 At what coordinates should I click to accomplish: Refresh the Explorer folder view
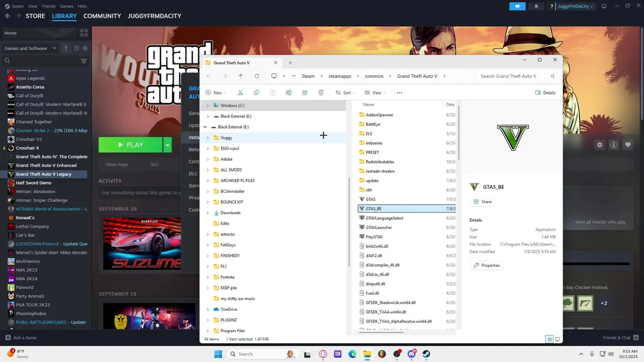click(257, 76)
